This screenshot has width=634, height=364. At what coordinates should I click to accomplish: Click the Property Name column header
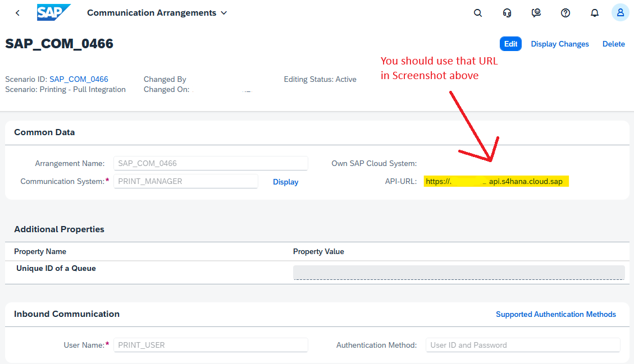[40, 252]
